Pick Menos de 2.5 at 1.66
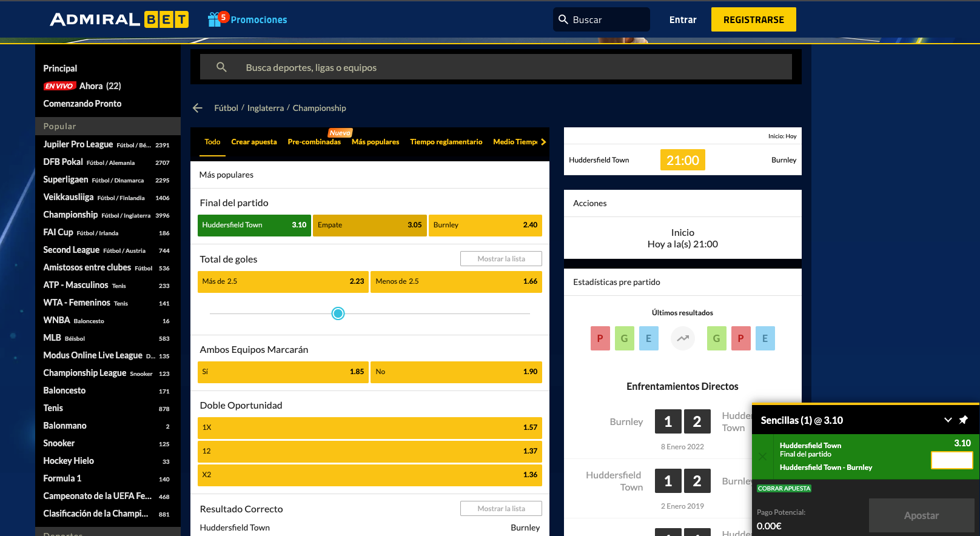 [x=456, y=281]
